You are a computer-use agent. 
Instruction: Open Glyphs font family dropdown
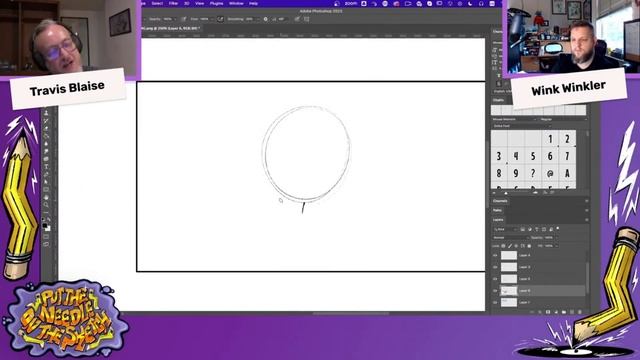pyautogui.click(x=514, y=119)
